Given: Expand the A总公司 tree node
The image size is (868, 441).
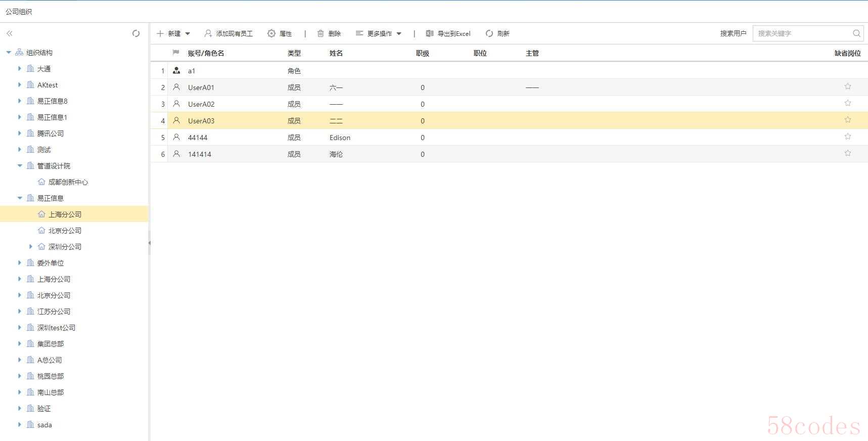Looking at the screenshot, I should point(20,360).
